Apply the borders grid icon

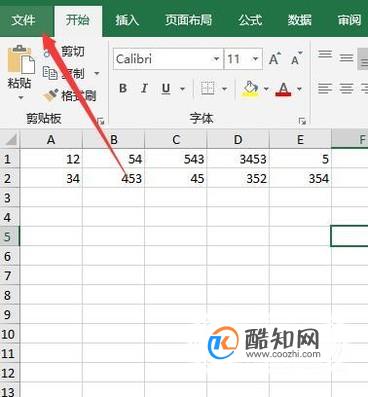(x=207, y=89)
